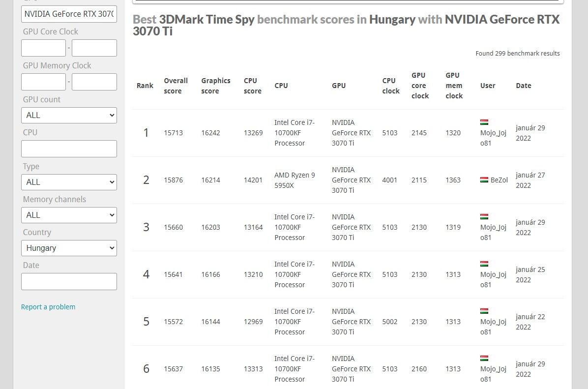Click the date január 27 2022

pyautogui.click(x=530, y=180)
